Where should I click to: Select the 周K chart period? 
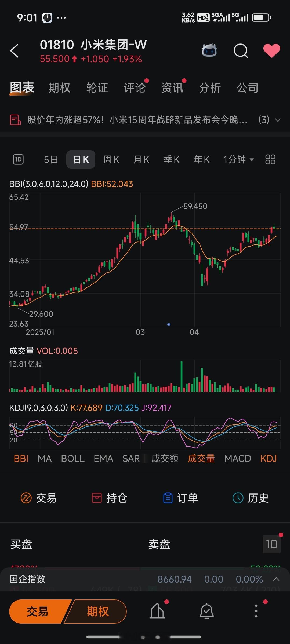[x=111, y=160]
